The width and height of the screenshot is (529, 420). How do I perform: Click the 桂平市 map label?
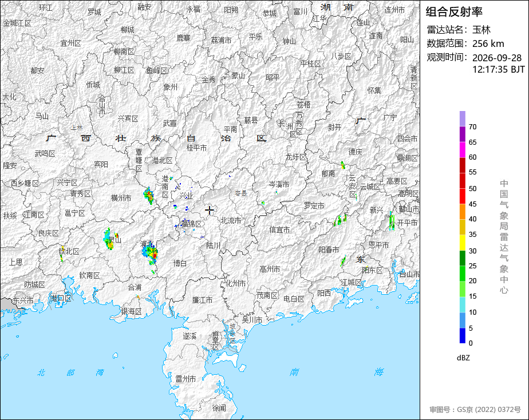click(x=196, y=148)
